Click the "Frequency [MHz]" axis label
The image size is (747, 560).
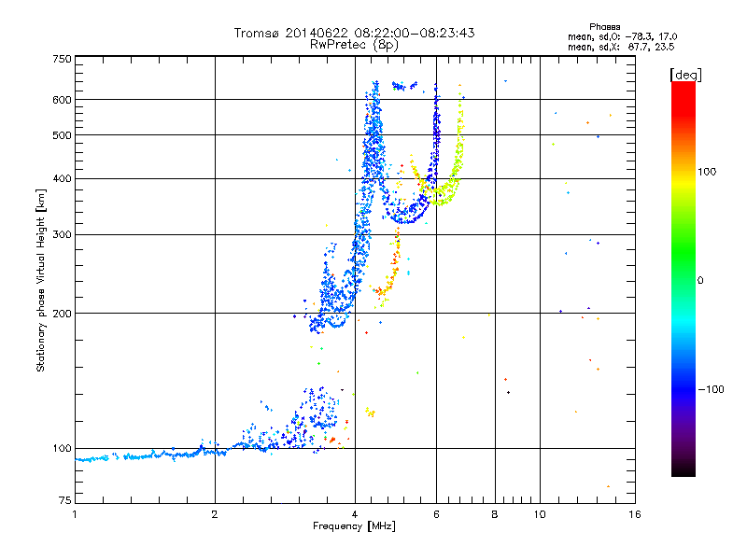(x=354, y=526)
